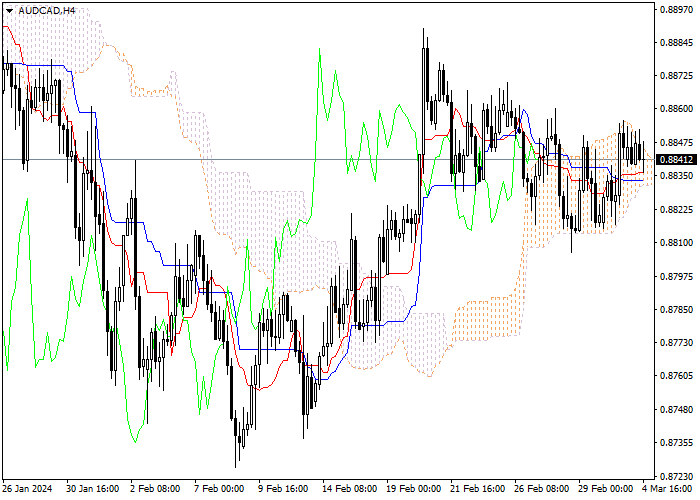The width and height of the screenshot is (700, 500).
Task: Click the 2 Feb 08:00 time label
Action: point(155,489)
